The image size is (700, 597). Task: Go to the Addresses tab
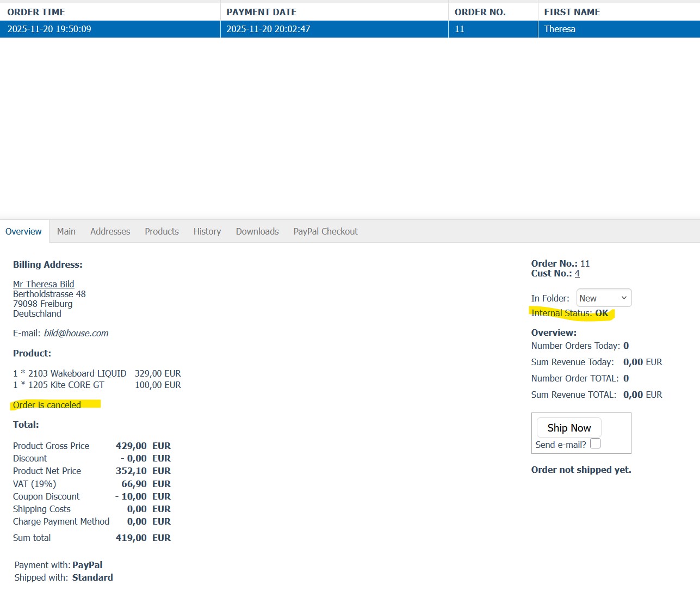[110, 232]
